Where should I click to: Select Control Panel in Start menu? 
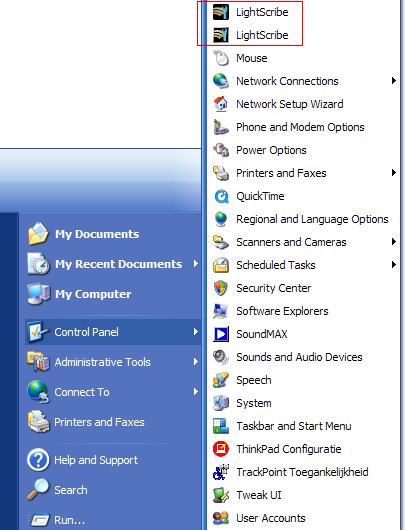click(x=113, y=332)
